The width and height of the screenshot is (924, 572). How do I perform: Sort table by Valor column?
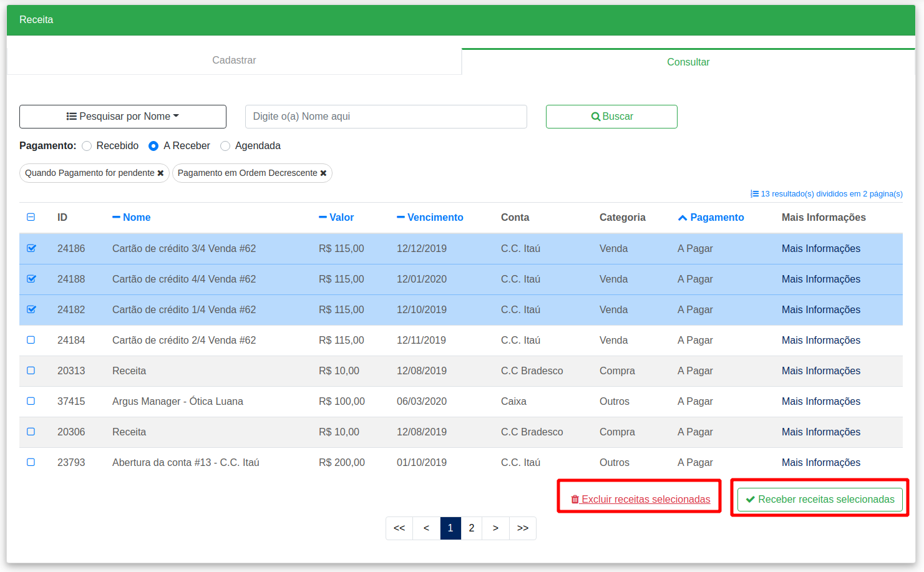click(x=336, y=217)
